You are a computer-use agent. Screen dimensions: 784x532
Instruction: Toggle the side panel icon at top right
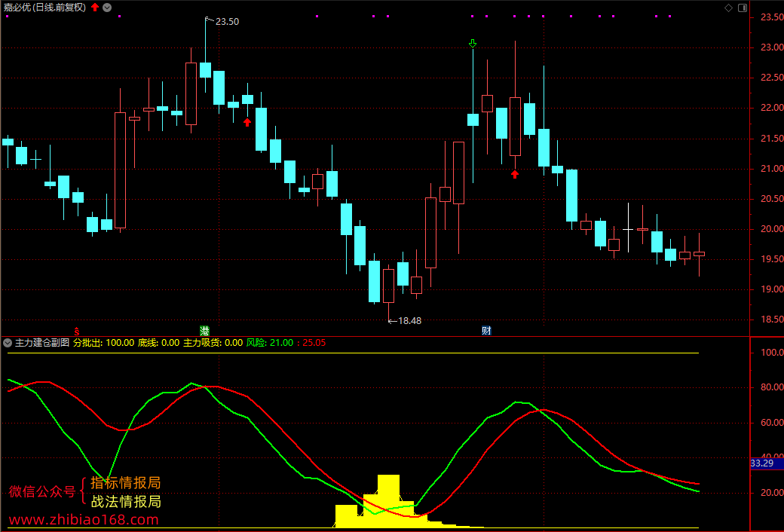[743, 8]
